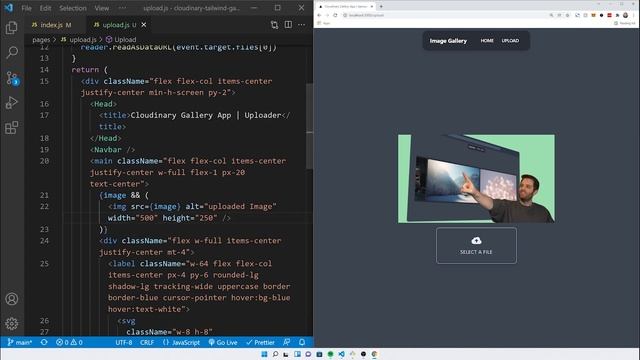Open errors and warnings count in status bar
Screen dimensions: 640x360
[69, 342]
